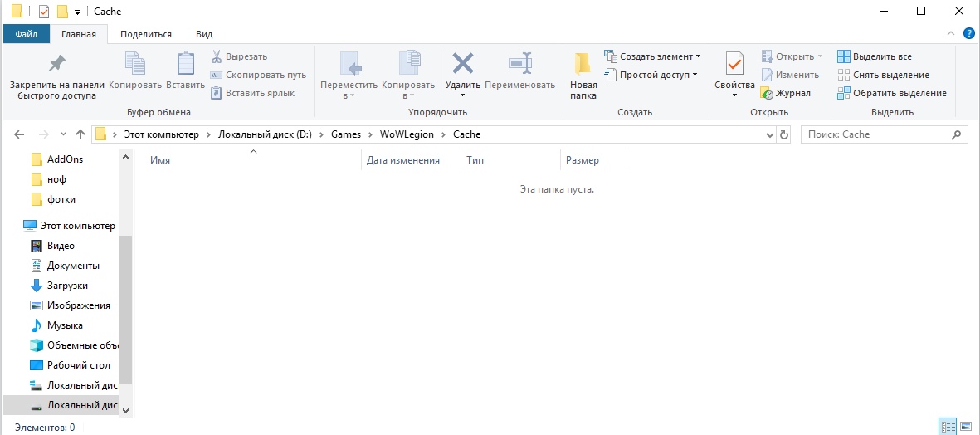Open Properties with the checkmark icon
The width and height of the screenshot is (980, 435).
(x=734, y=65)
